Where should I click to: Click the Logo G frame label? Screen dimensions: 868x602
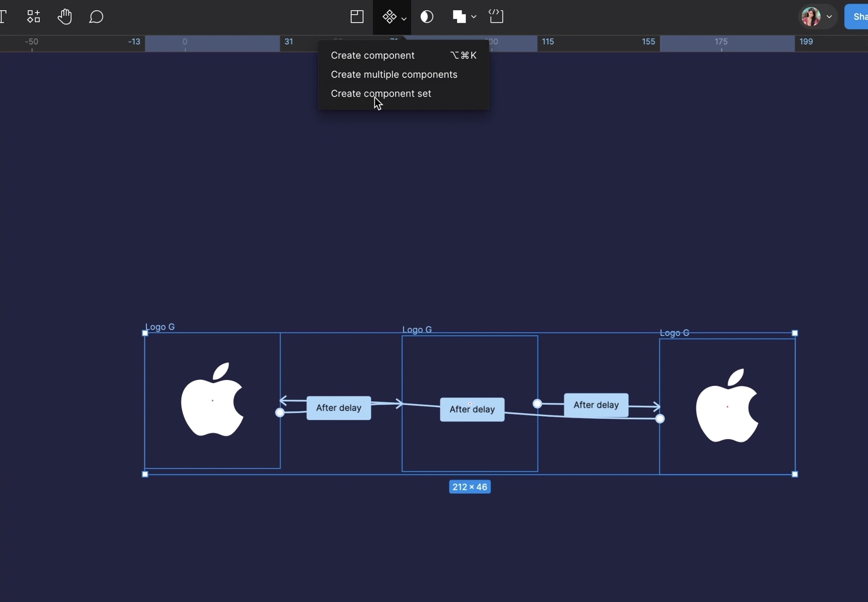click(x=160, y=327)
